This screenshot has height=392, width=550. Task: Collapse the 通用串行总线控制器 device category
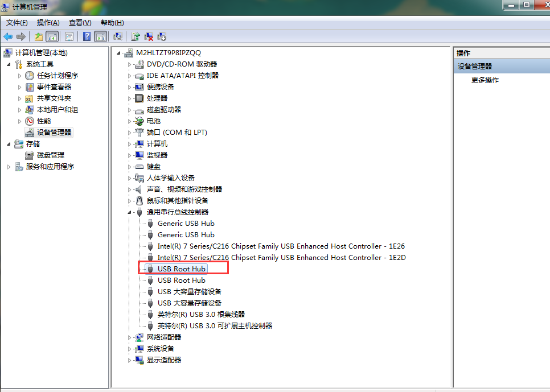tap(129, 212)
